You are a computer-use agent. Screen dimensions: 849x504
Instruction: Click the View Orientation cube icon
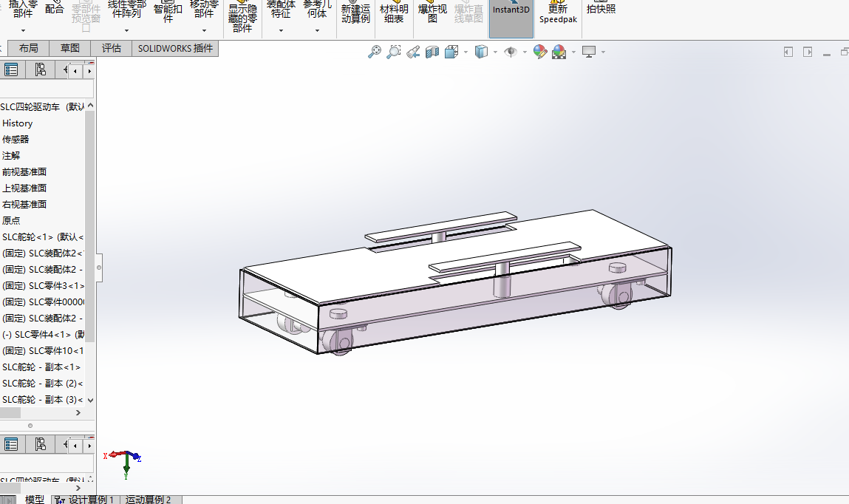click(451, 52)
